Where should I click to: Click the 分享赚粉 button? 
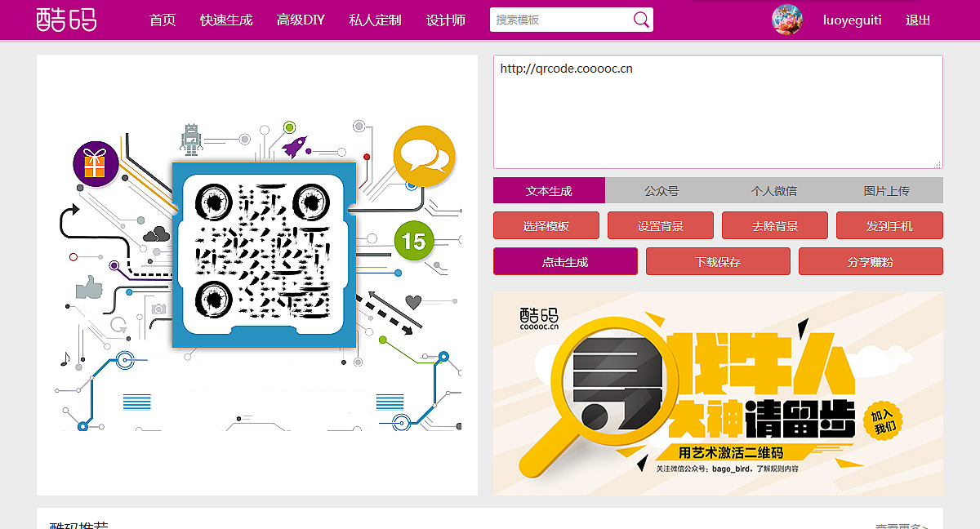[x=871, y=261]
